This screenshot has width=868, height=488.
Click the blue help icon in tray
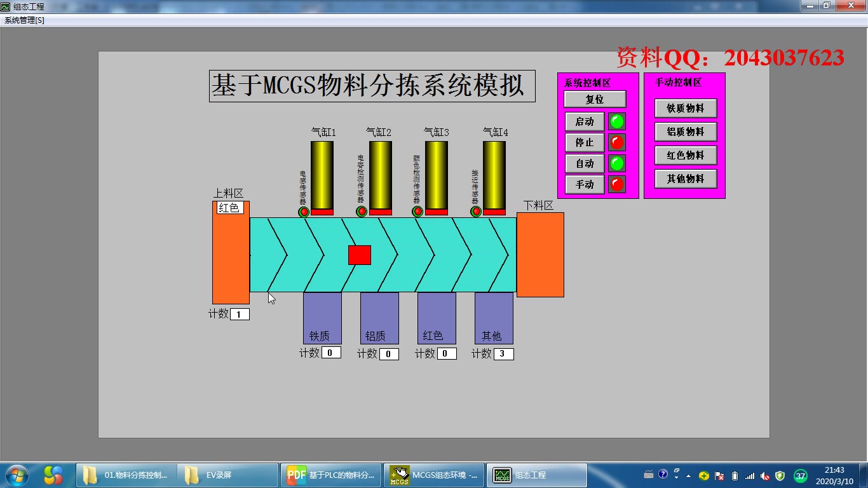[x=663, y=474]
